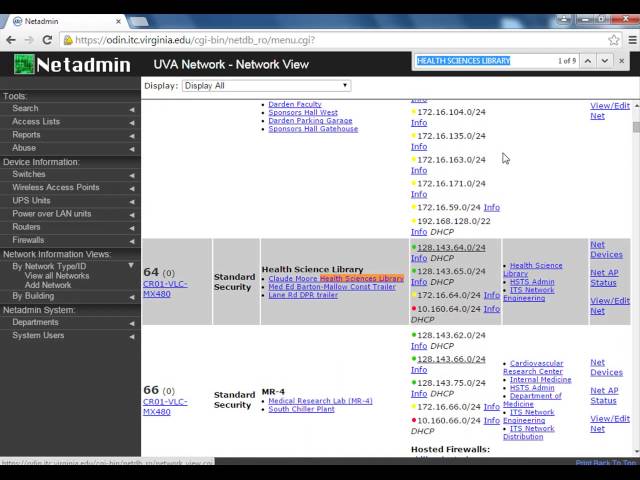This screenshot has height=480, width=640.
Task: Expand the Switches menu
Action: [x=70, y=174]
